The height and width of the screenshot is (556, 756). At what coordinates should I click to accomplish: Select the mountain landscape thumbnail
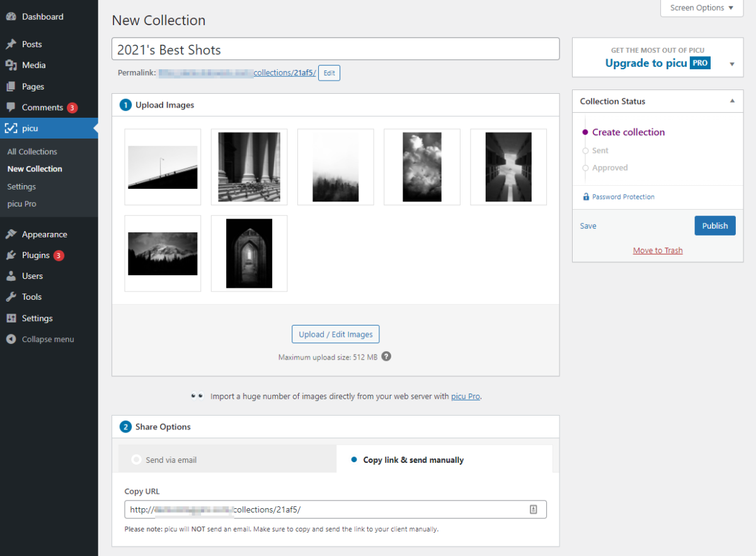click(x=163, y=254)
